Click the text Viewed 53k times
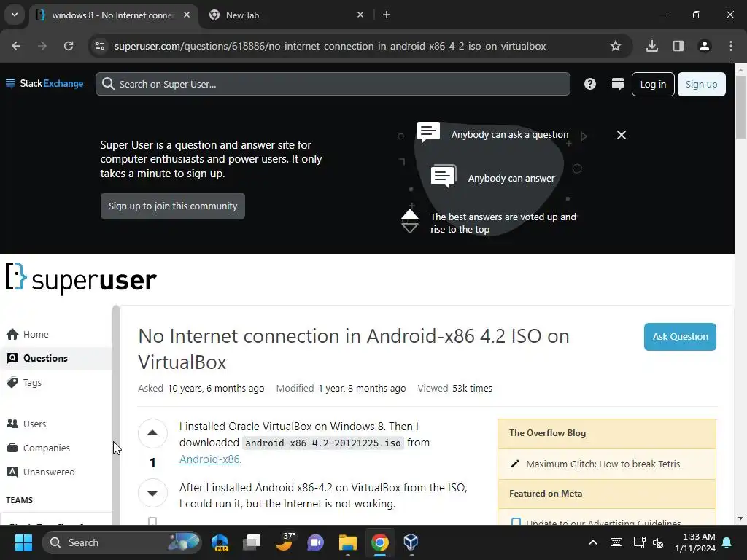The image size is (747, 560). (455, 388)
